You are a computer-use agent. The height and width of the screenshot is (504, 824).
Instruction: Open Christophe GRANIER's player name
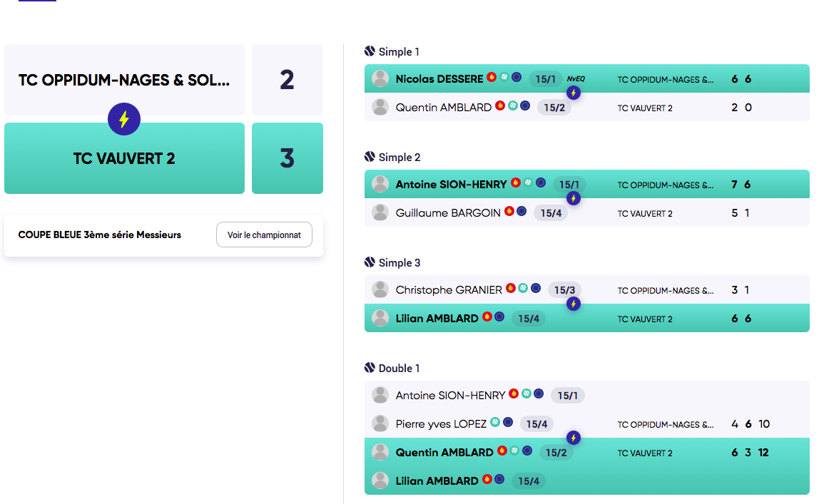449,290
